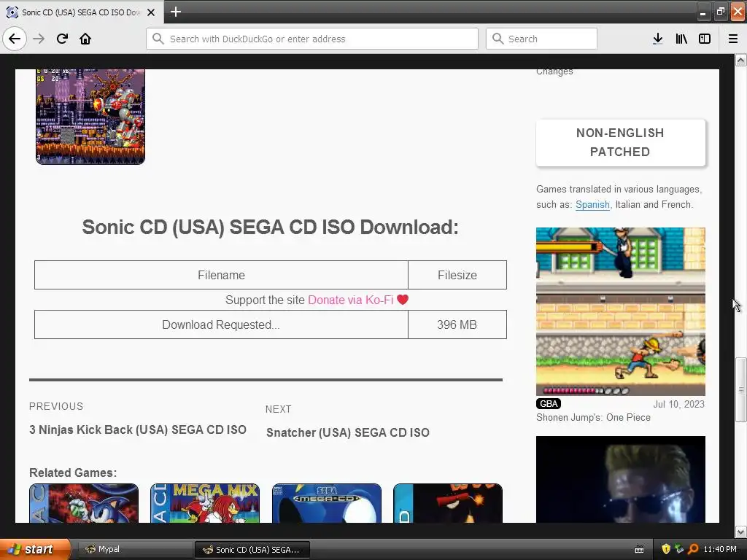
Task: Click the vertical scrollbar thumb
Action: coord(740,389)
